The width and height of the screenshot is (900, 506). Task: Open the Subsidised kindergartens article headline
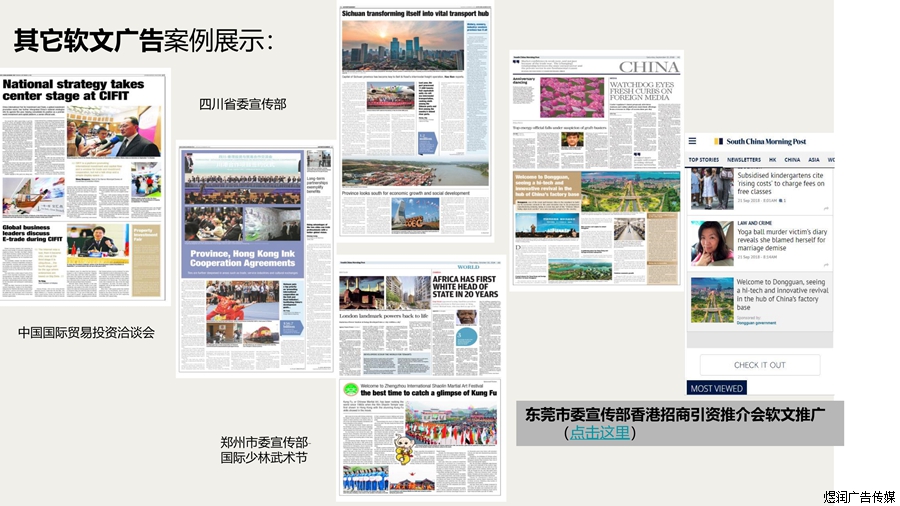781,183
